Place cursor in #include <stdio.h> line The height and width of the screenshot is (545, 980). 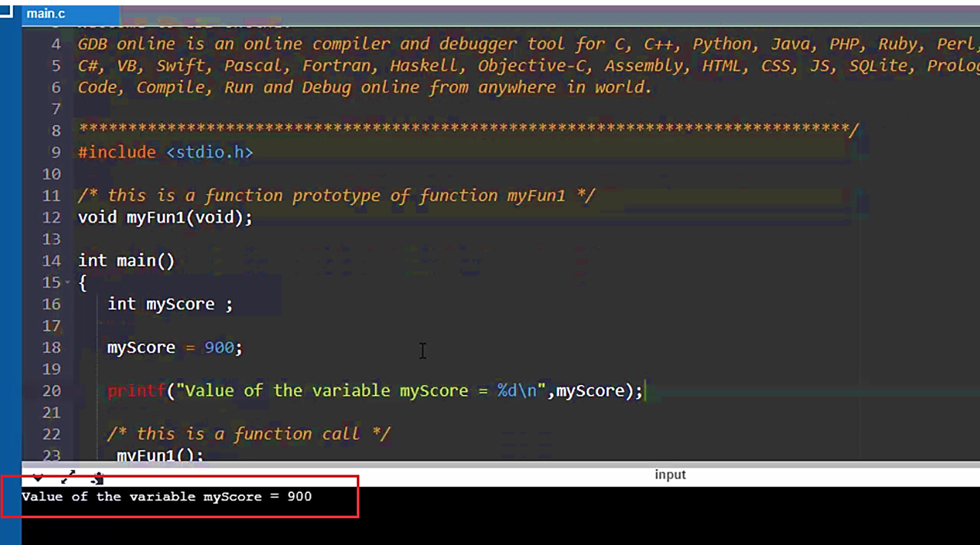click(165, 152)
